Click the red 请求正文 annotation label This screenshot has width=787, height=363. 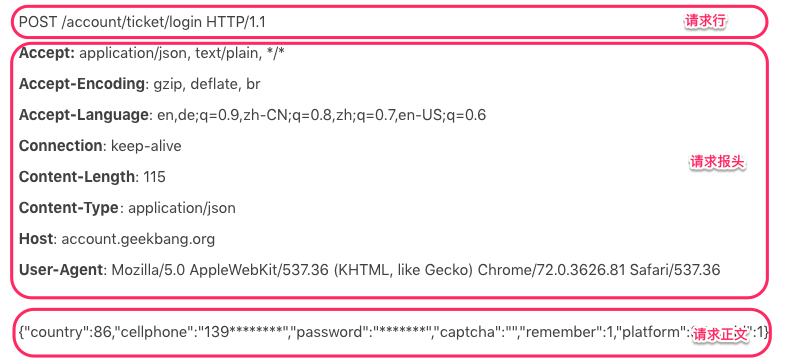coord(721,335)
